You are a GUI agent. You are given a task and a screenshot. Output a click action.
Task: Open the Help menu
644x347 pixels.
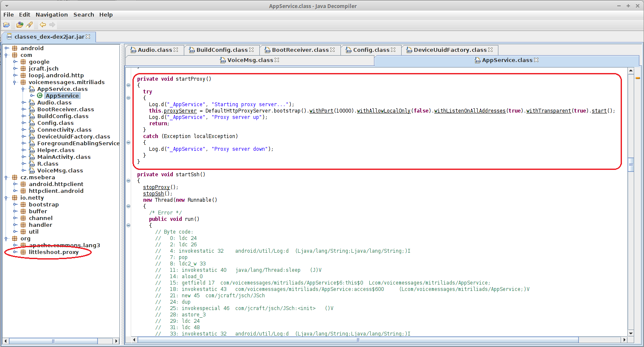(106, 14)
